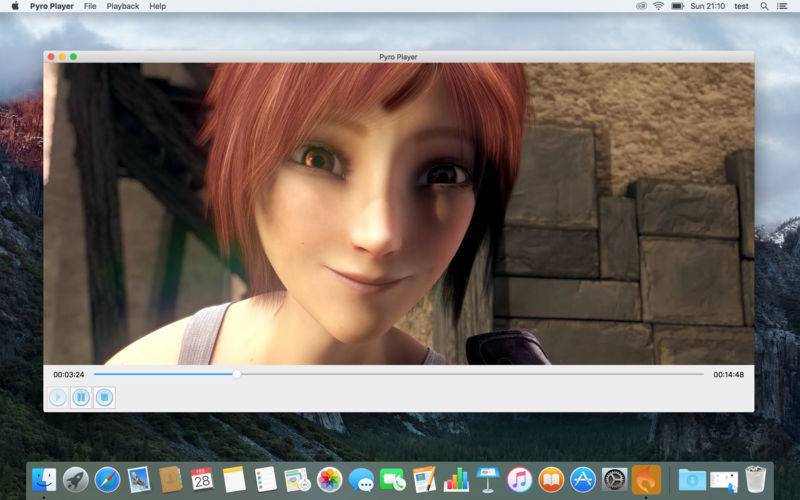Viewport: 800px width, 500px height.
Task: Click the Play button in Pyro Player
Action: coord(58,397)
